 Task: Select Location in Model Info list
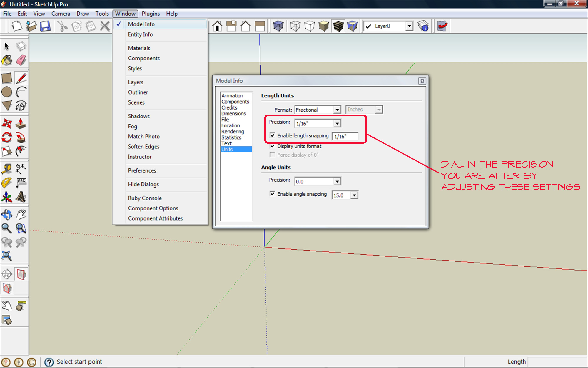pyautogui.click(x=236, y=126)
